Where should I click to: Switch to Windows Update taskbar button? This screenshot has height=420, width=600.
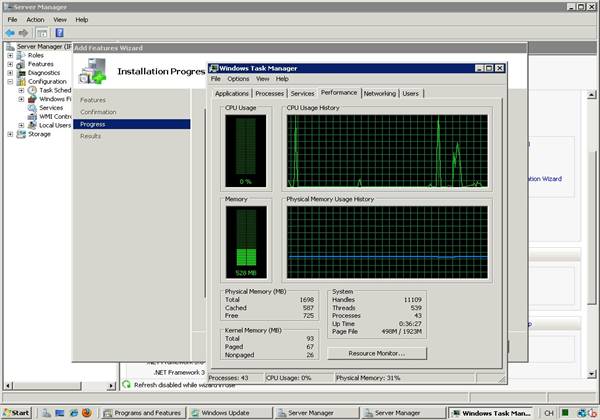[x=225, y=412]
